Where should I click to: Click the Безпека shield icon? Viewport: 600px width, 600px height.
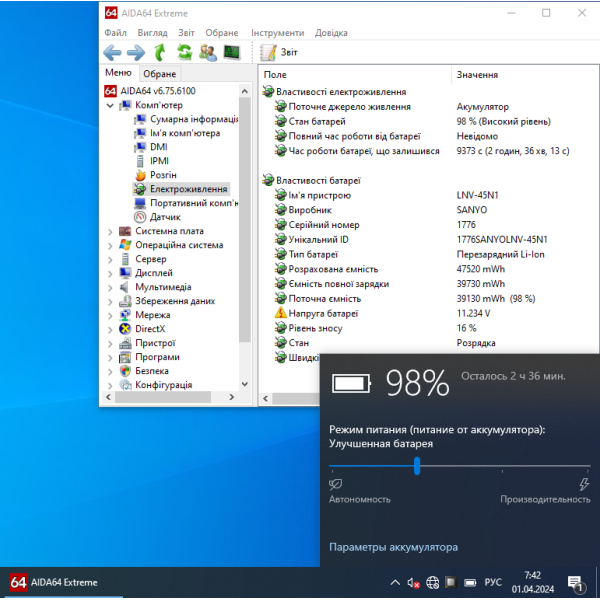[125, 371]
